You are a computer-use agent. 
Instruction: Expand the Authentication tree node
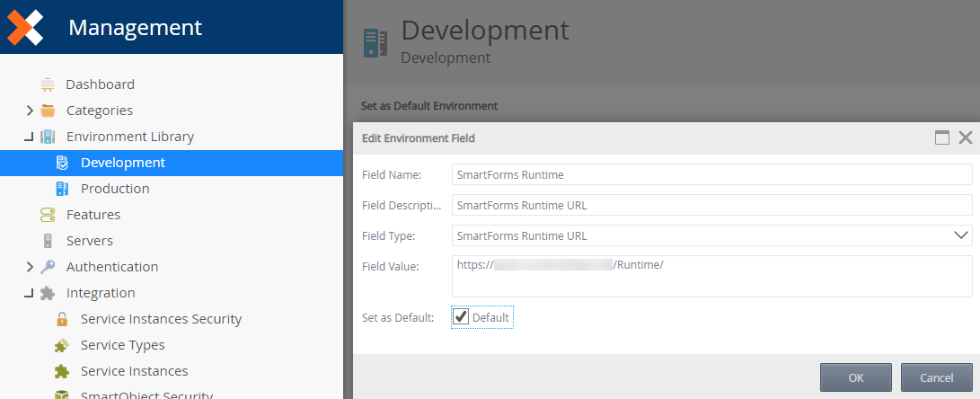30,267
